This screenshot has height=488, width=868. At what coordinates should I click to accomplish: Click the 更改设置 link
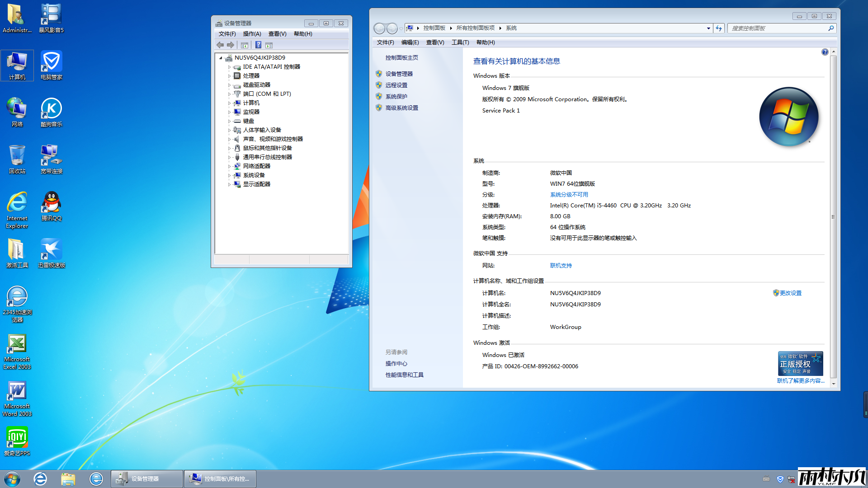790,293
